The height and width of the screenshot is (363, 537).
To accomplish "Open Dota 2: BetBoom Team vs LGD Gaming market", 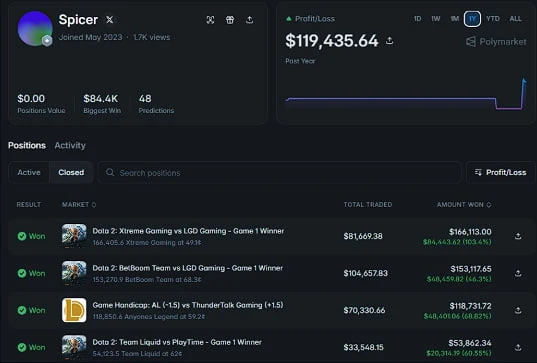I will tap(188, 268).
